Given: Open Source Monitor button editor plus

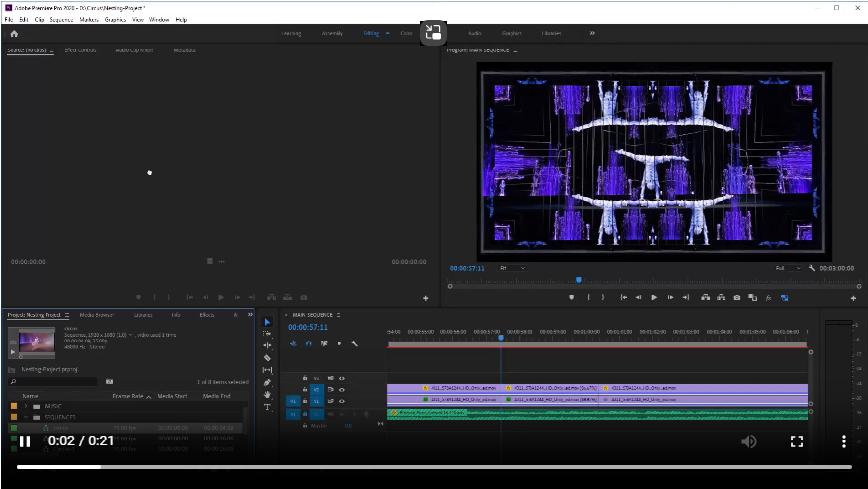Looking at the screenshot, I should pos(426,298).
